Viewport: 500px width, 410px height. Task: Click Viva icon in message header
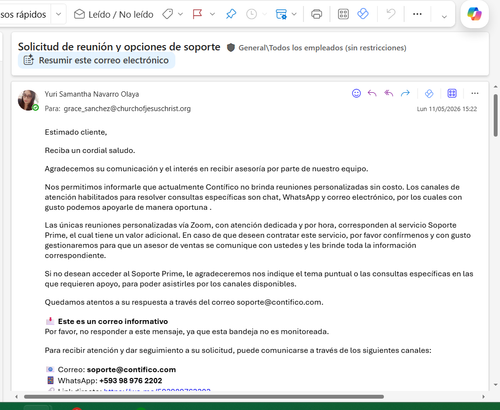click(x=429, y=94)
